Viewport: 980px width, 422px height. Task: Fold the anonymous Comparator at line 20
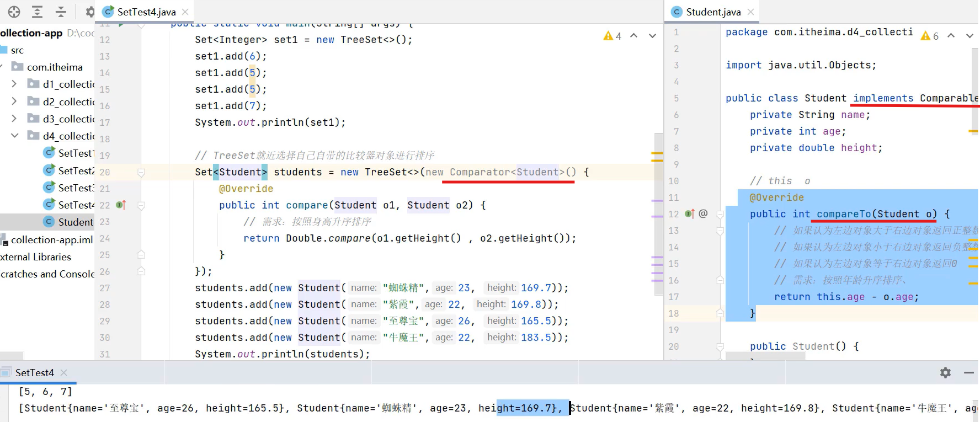[x=141, y=173]
